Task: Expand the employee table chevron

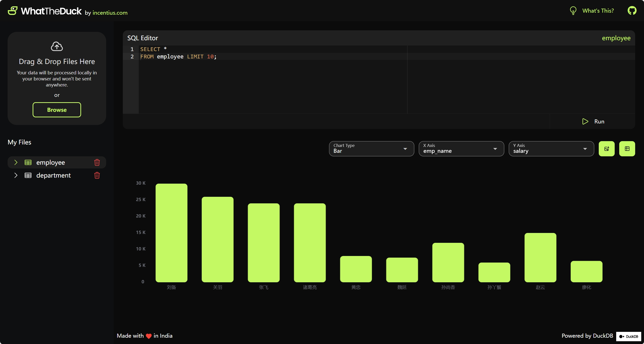Action: point(16,162)
